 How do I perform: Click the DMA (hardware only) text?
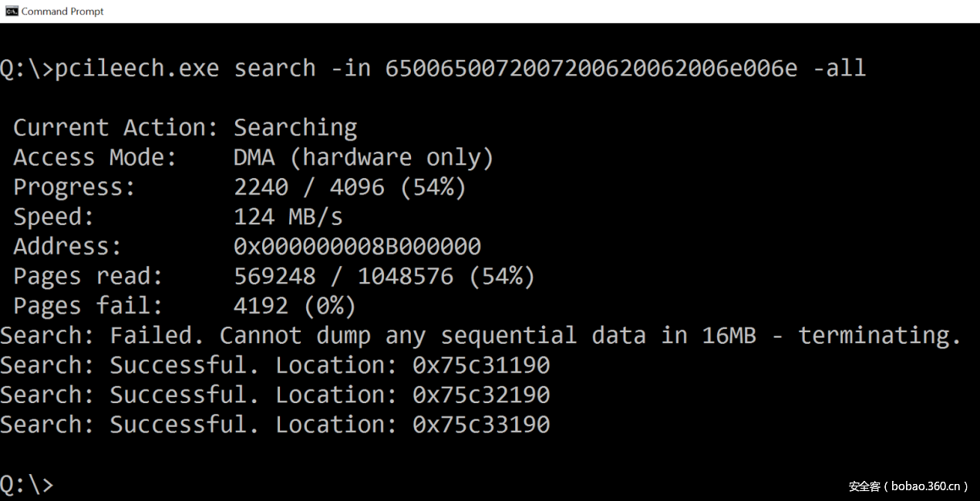coord(363,158)
